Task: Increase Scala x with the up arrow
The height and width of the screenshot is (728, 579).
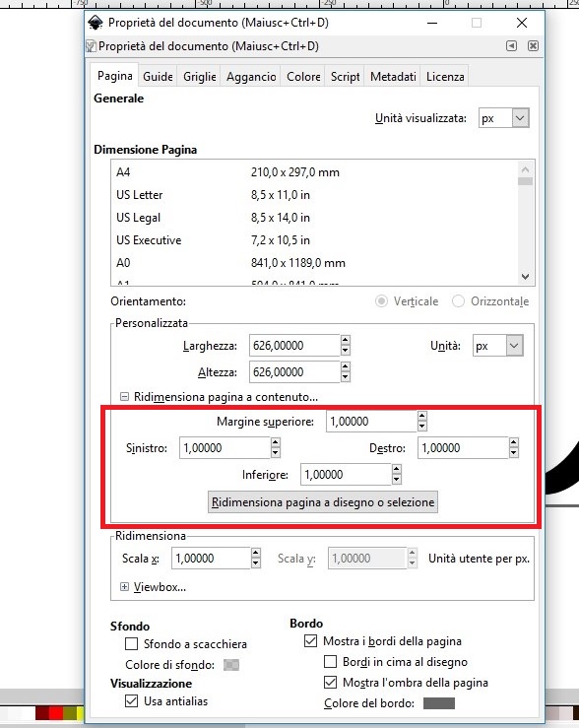Action: pyautogui.click(x=256, y=553)
